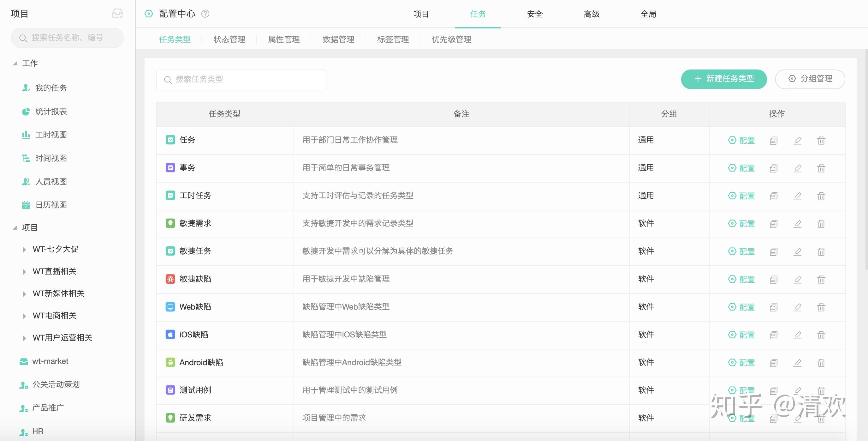Edit the 敏捷任务 type row
This screenshot has height=441, width=868.
[x=797, y=251]
